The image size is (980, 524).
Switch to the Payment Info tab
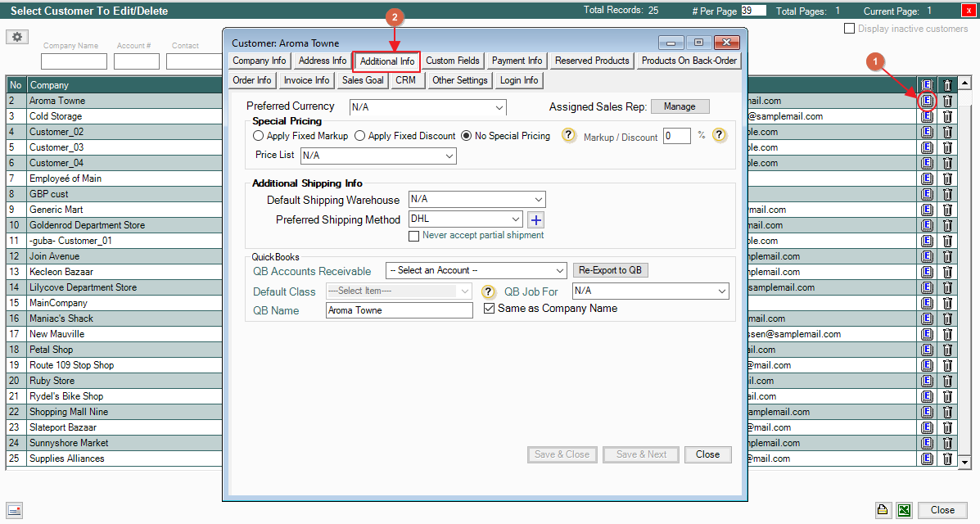point(517,61)
